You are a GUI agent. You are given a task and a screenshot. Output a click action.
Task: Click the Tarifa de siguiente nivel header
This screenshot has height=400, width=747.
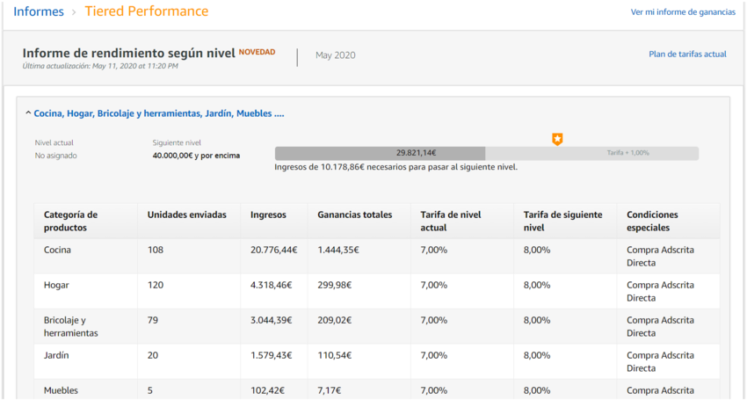coord(563,221)
